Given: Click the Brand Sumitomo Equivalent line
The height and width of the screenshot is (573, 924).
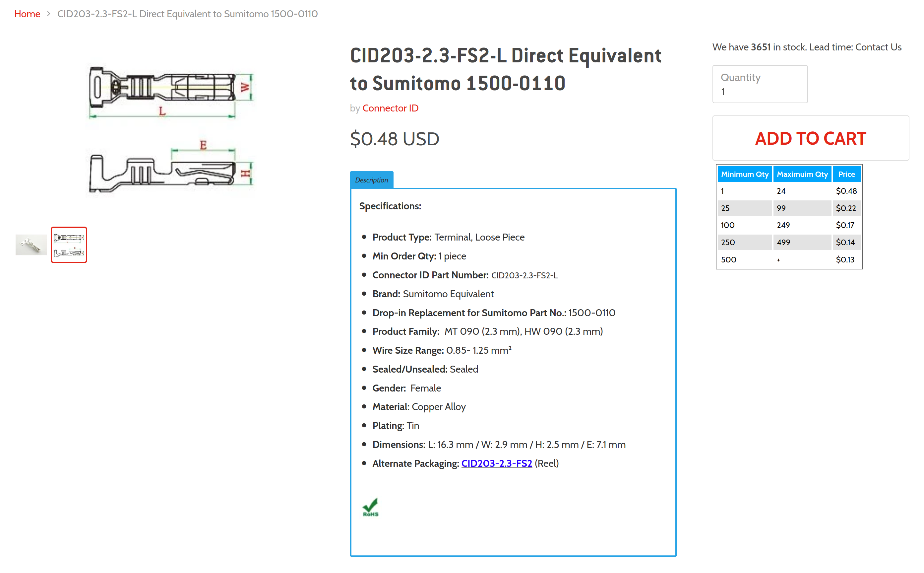Looking at the screenshot, I should pyautogui.click(x=433, y=294).
